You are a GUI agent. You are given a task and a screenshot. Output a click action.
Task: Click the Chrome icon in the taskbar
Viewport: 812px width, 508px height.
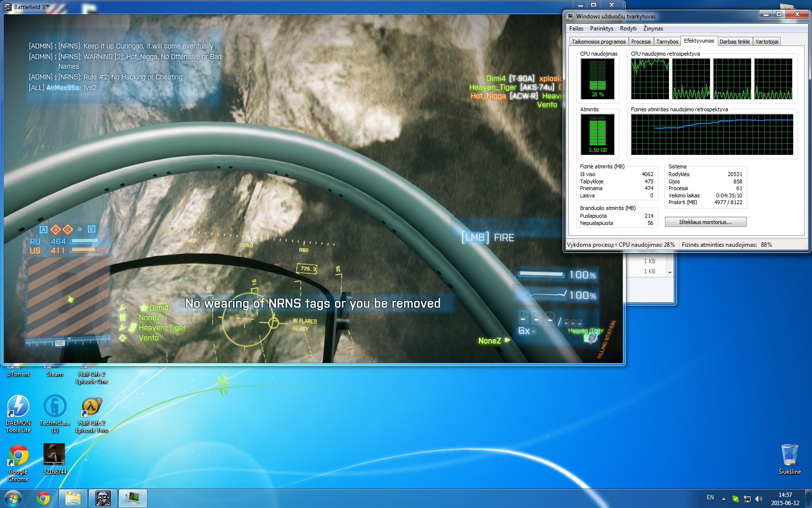coord(43,498)
